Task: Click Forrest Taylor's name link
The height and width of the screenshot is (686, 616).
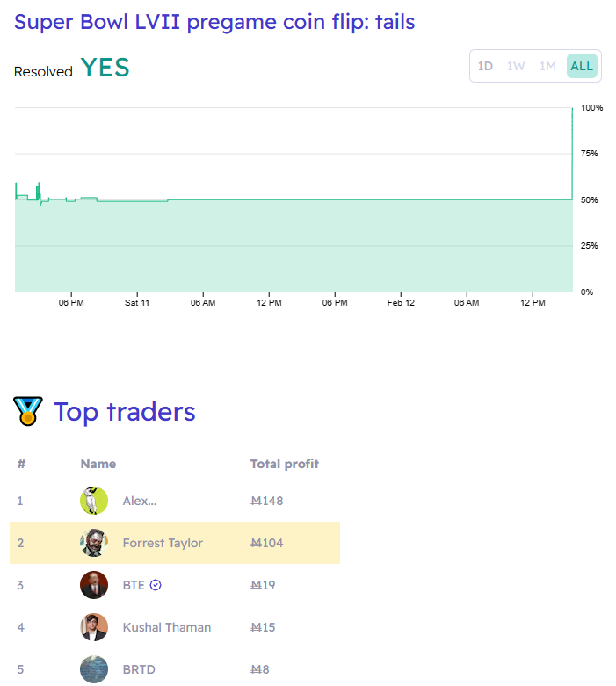Action: (x=163, y=543)
